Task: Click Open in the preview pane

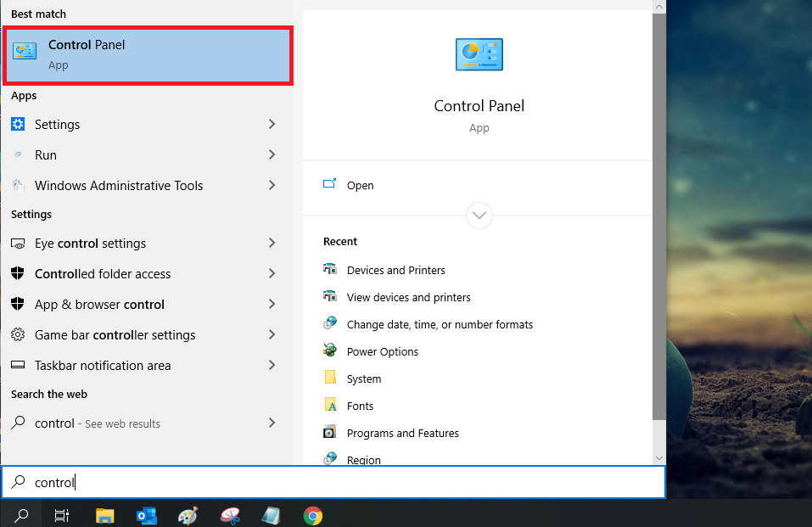Action: 360,186
